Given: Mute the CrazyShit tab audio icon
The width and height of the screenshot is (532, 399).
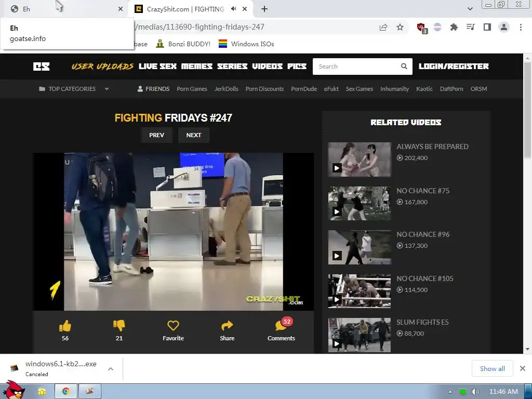Looking at the screenshot, I should point(233,9).
